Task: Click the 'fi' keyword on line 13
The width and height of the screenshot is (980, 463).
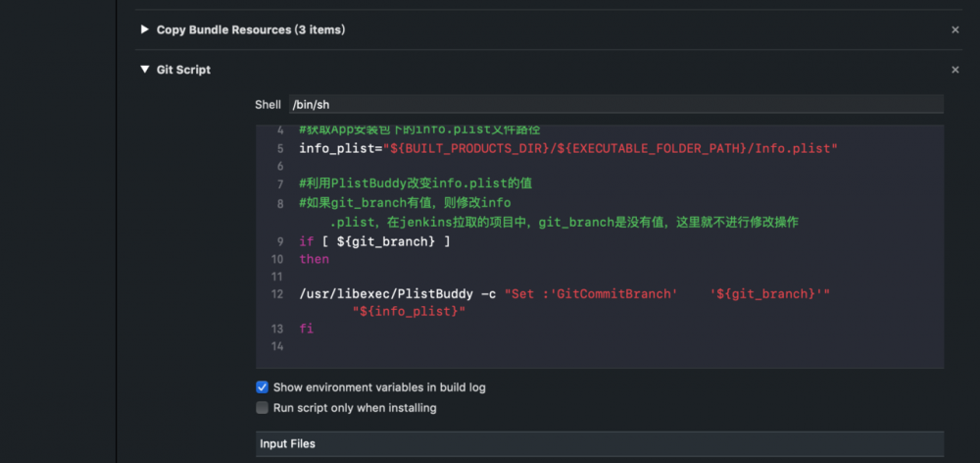Action: [x=306, y=329]
